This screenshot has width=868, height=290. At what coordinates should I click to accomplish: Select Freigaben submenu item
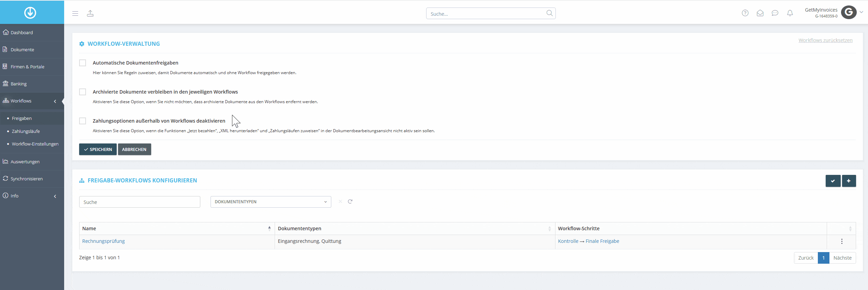click(x=32, y=118)
